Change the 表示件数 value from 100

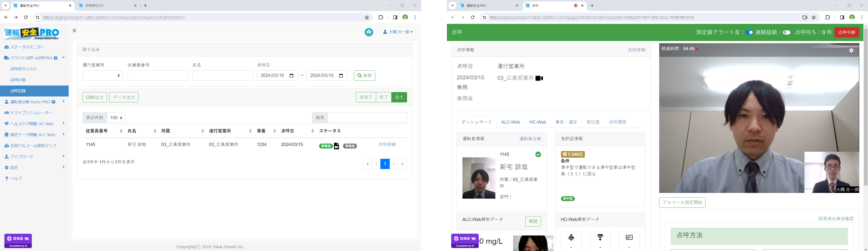[x=116, y=118]
